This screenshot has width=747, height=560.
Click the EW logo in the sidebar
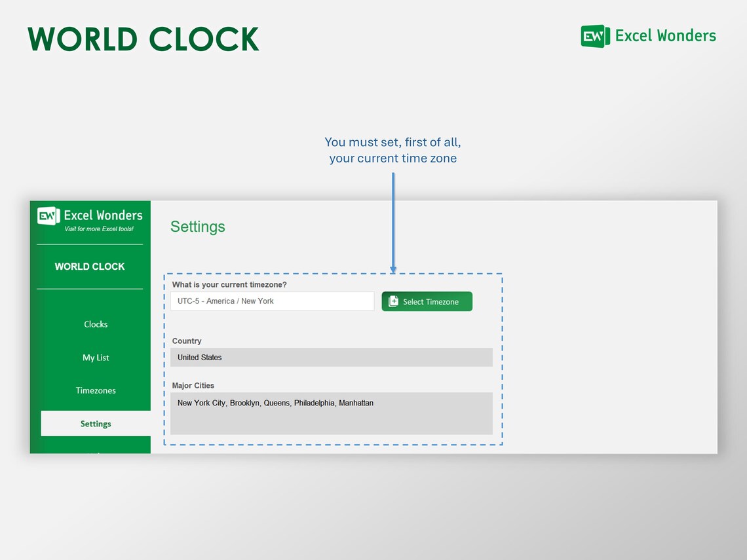click(48, 215)
